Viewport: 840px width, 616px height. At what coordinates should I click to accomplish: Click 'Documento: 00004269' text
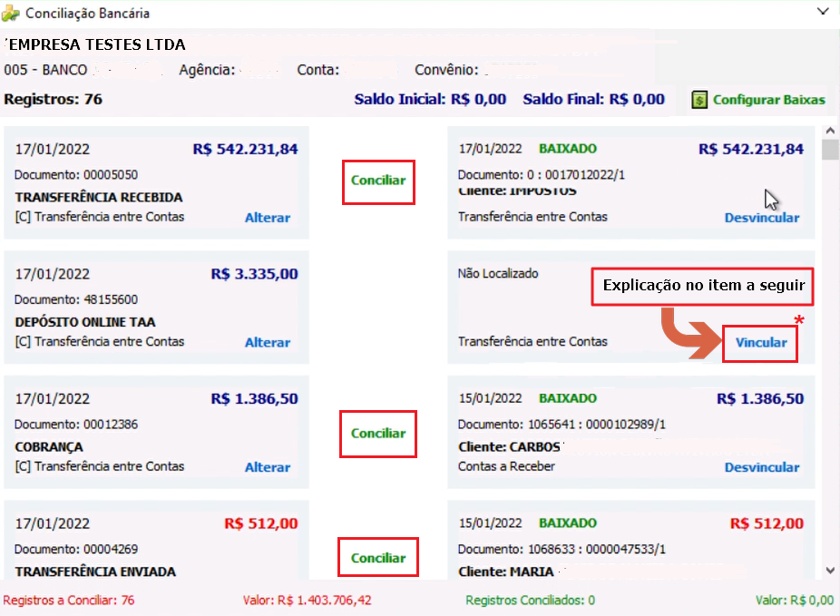click(76, 549)
